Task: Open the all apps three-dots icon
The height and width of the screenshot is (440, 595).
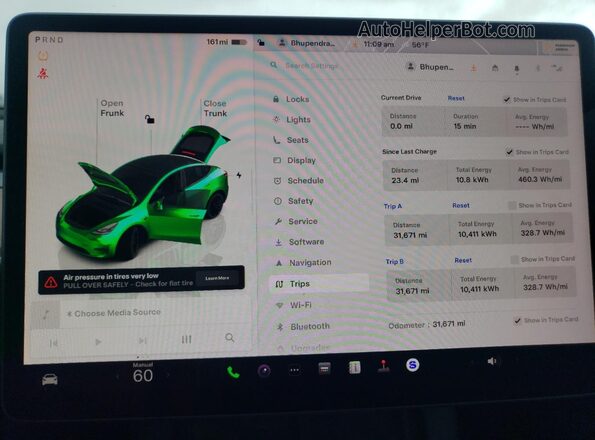Action: pyautogui.click(x=294, y=370)
